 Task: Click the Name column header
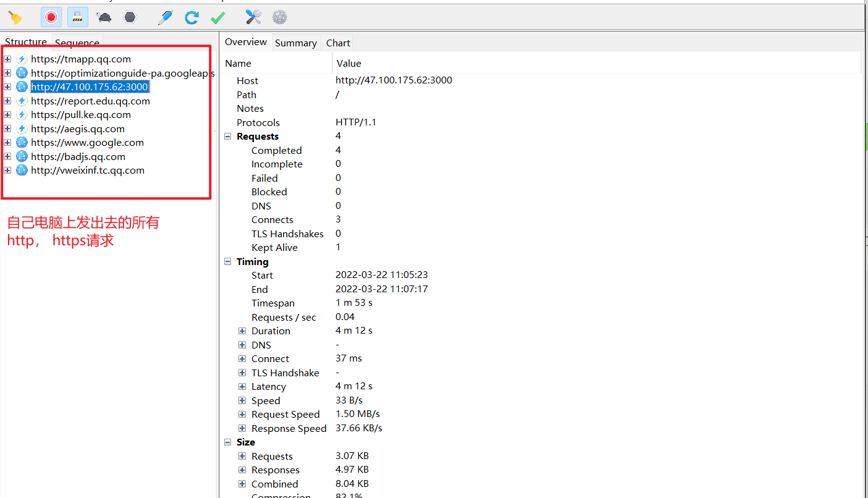[x=276, y=63]
